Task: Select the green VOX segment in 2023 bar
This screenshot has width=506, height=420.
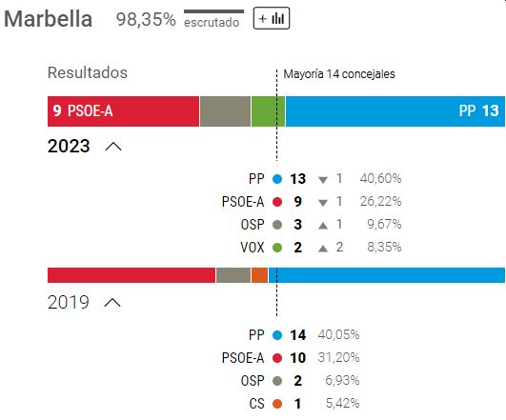Action: point(268,111)
